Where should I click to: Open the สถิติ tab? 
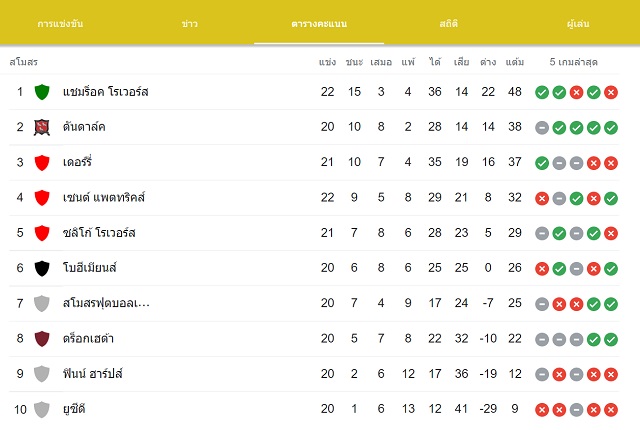449,24
